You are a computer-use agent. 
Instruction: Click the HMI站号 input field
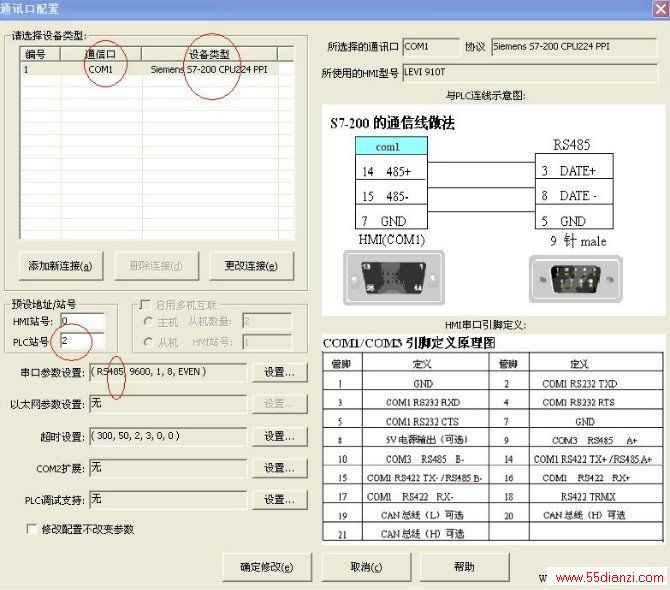[82, 321]
